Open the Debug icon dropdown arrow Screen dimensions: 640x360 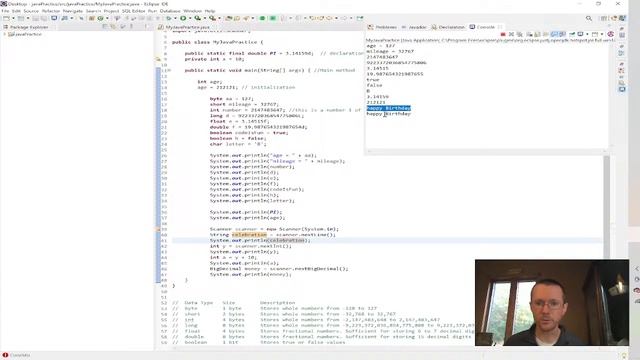click(x=175, y=18)
